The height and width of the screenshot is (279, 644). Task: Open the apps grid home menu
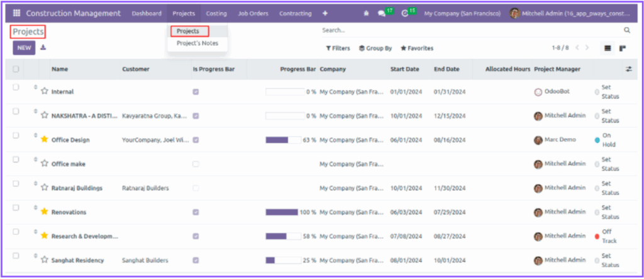point(16,13)
